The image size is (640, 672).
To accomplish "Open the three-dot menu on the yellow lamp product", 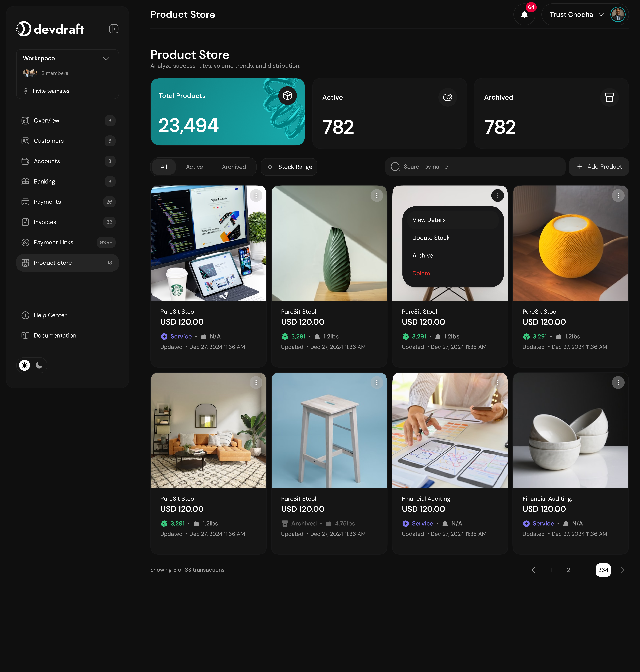I will (x=618, y=196).
